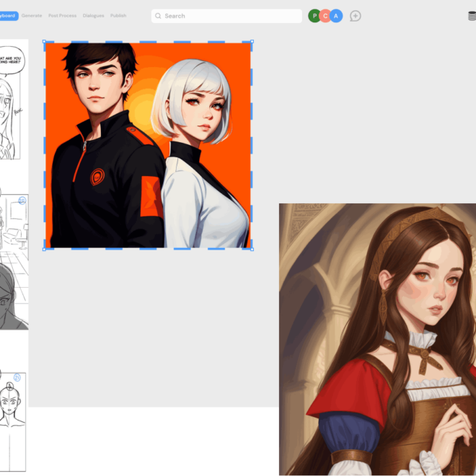Switch to the Storyboard tab
This screenshot has width=476, height=476.
coord(8,15)
